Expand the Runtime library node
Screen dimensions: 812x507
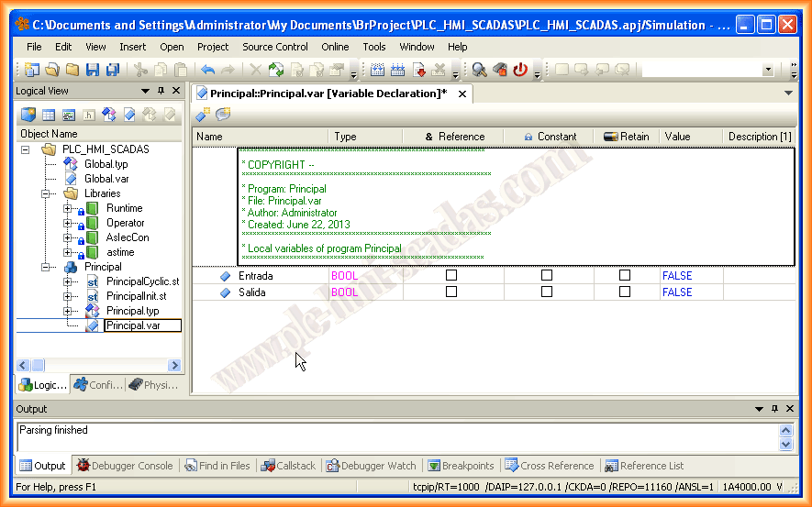68,208
